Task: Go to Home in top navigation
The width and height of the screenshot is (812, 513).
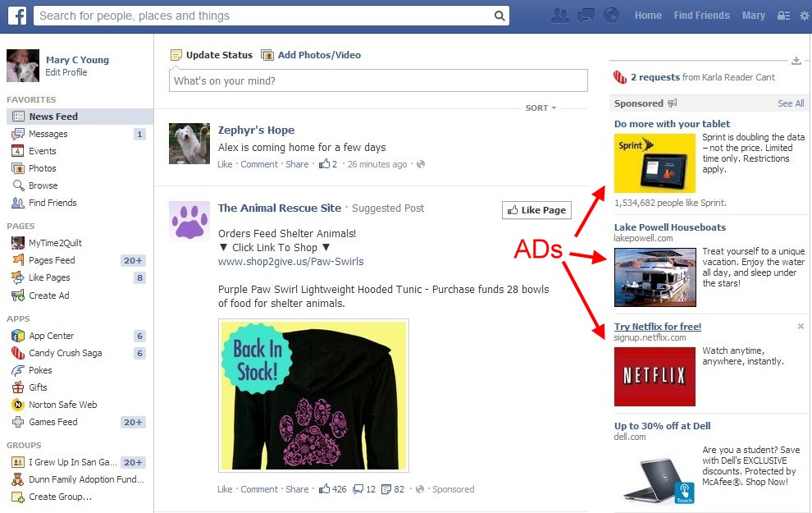Action: click(648, 16)
